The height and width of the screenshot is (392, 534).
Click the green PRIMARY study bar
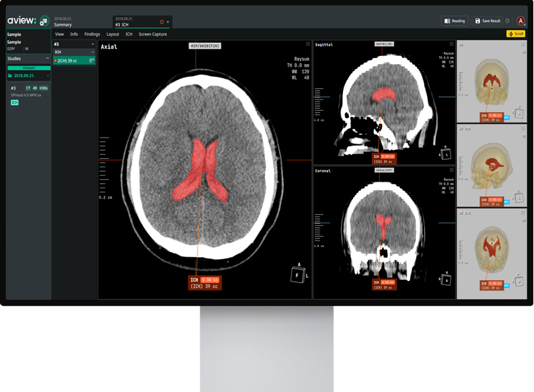click(x=29, y=68)
